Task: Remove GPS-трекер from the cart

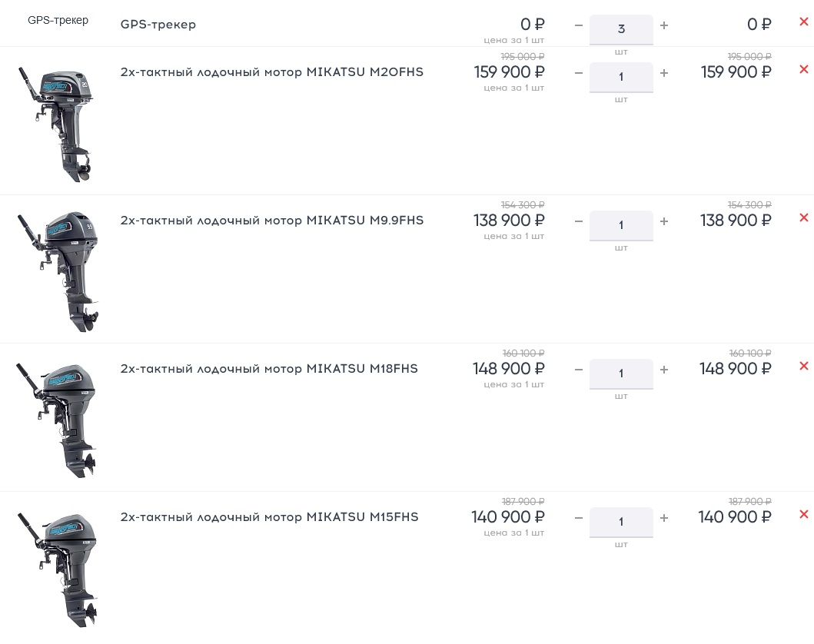Action: tap(804, 22)
